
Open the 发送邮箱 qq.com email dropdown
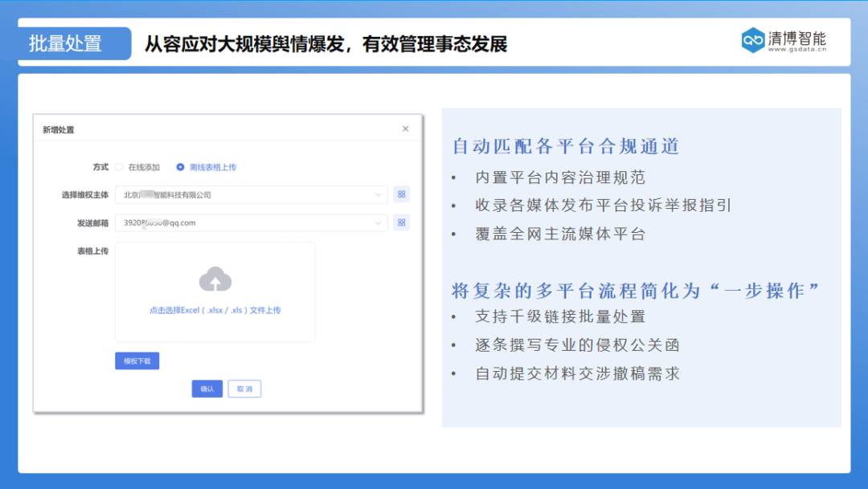pyautogui.click(x=252, y=223)
